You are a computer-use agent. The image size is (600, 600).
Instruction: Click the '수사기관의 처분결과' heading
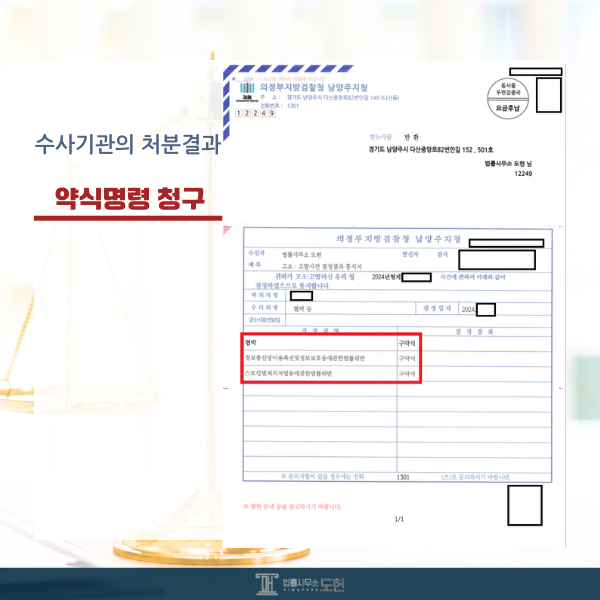click(x=128, y=144)
